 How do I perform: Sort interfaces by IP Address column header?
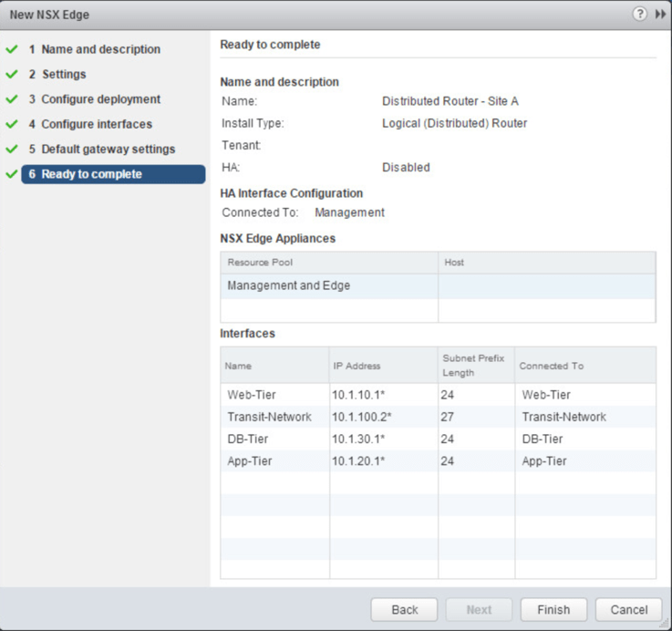pos(383,366)
